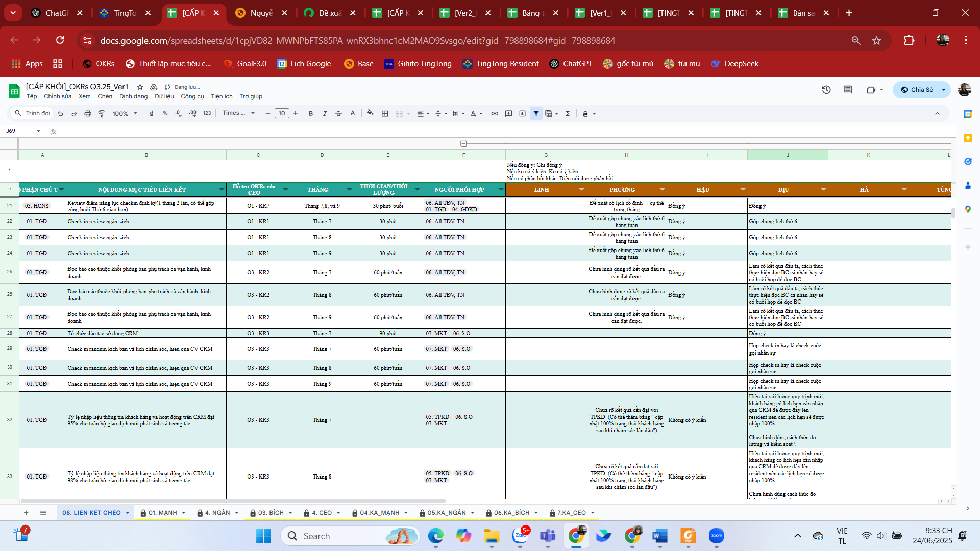The image size is (980, 551).
Task: Click the insert chart icon
Action: coord(522,113)
